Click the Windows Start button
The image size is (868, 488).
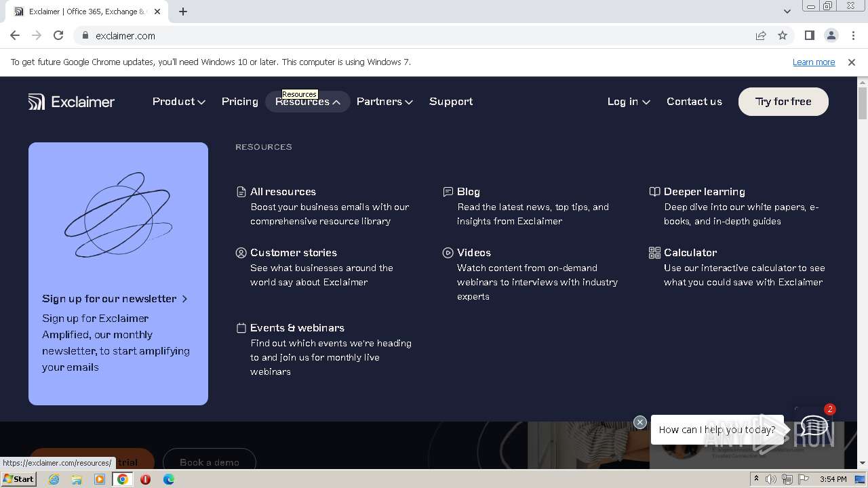coord(19,479)
